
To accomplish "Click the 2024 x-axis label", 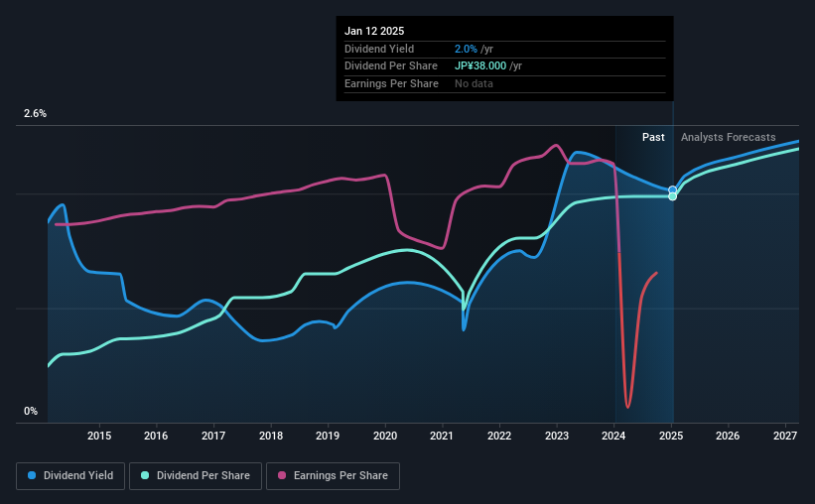I will coord(613,436).
